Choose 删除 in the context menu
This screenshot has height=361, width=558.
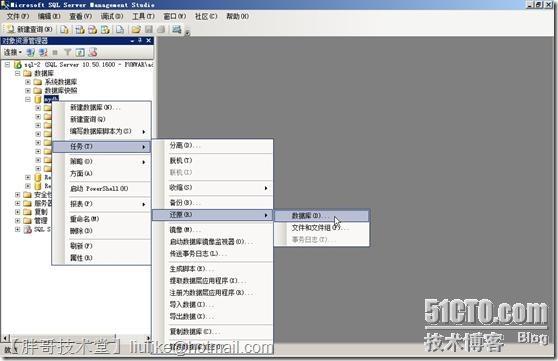[x=102, y=231]
